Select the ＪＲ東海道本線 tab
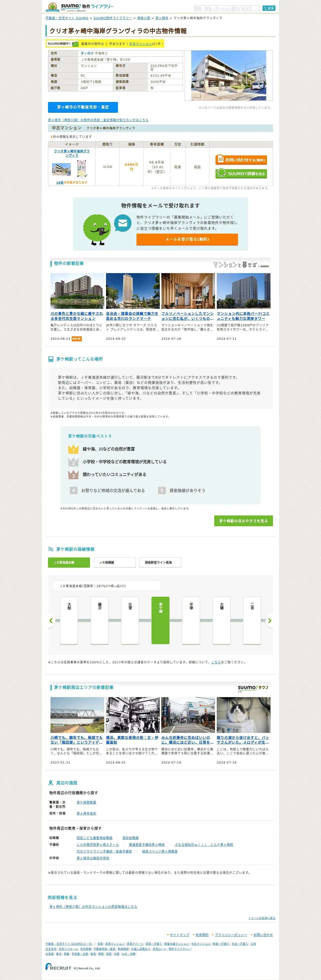321x980 pixels. click(69, 562)
